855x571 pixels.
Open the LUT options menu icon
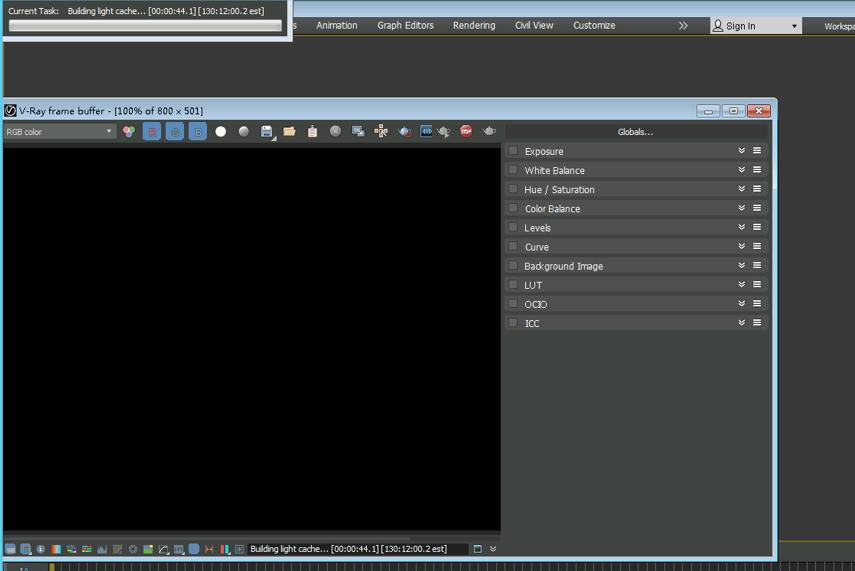pyautogui.click(x=757, y=285)
